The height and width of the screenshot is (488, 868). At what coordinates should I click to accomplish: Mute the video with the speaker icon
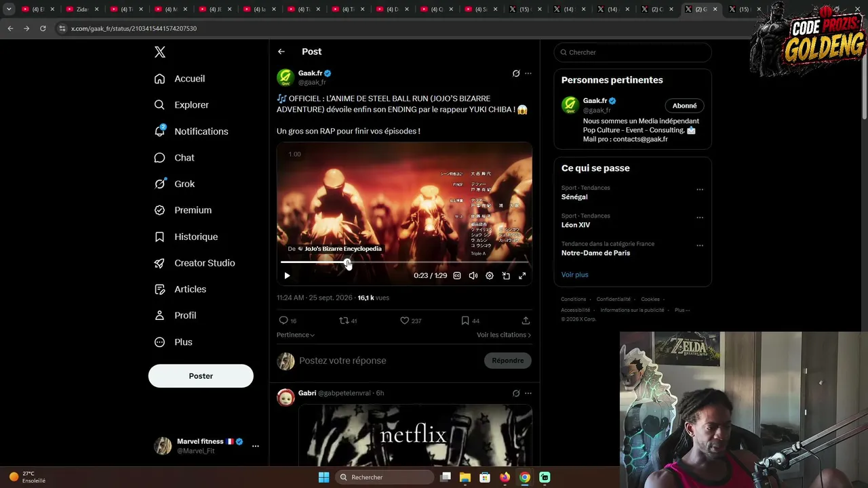(x=473, y=276)
